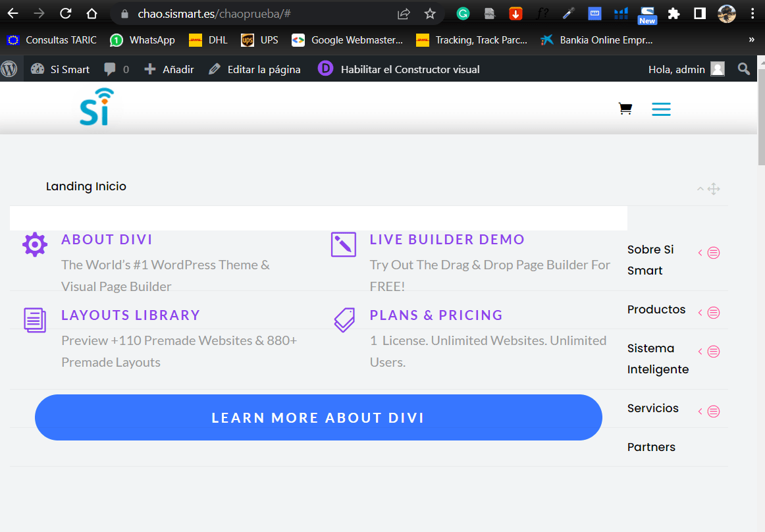Open the browser home page icon
Viewport: 765px width, 532px height.
point(92,14)
